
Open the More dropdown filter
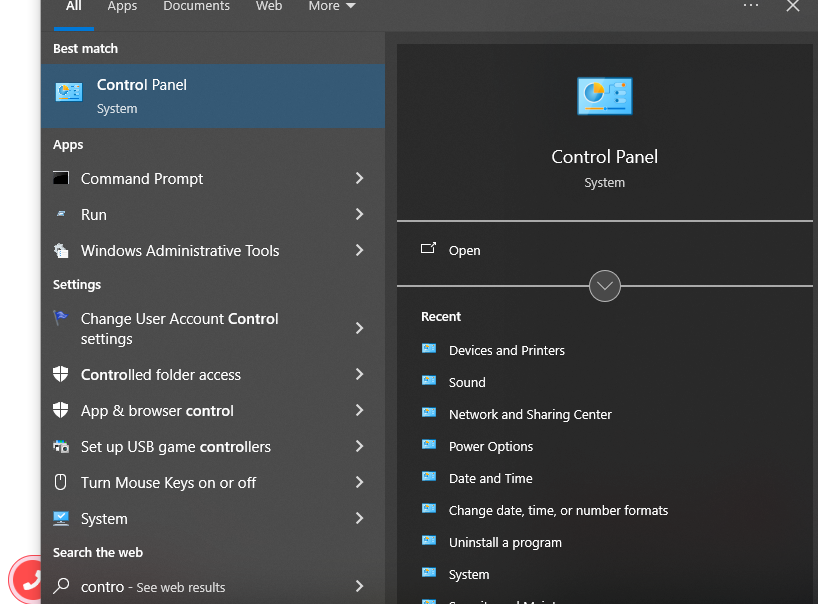point(332,6)
